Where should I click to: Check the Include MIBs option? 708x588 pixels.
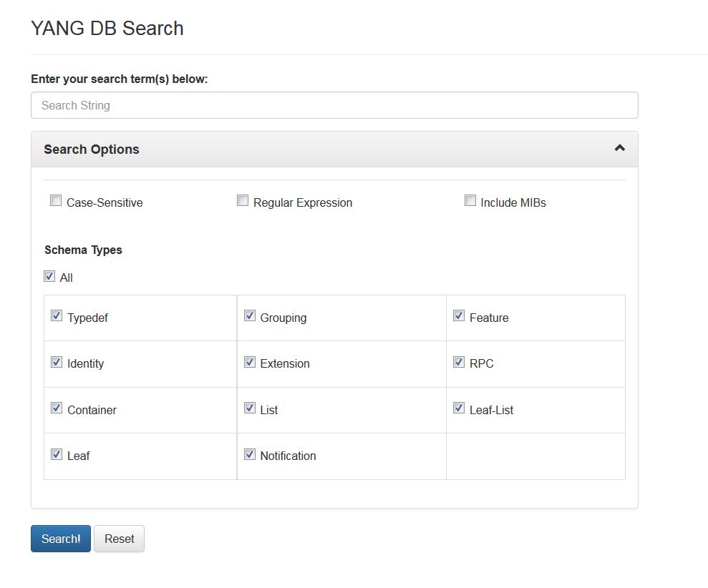[470, 200]
